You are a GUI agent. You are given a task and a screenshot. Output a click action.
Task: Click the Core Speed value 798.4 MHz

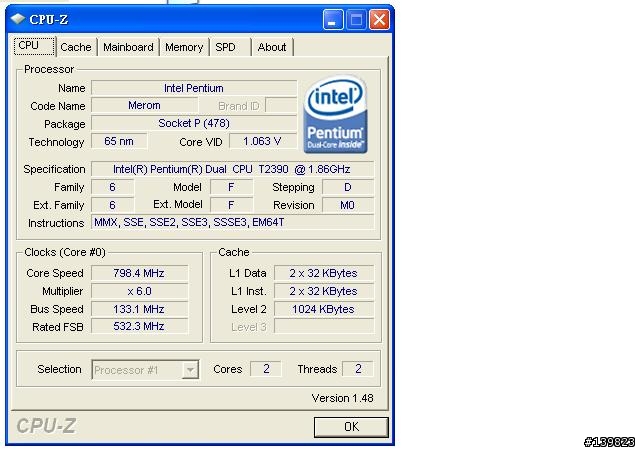tap(140, 273)
